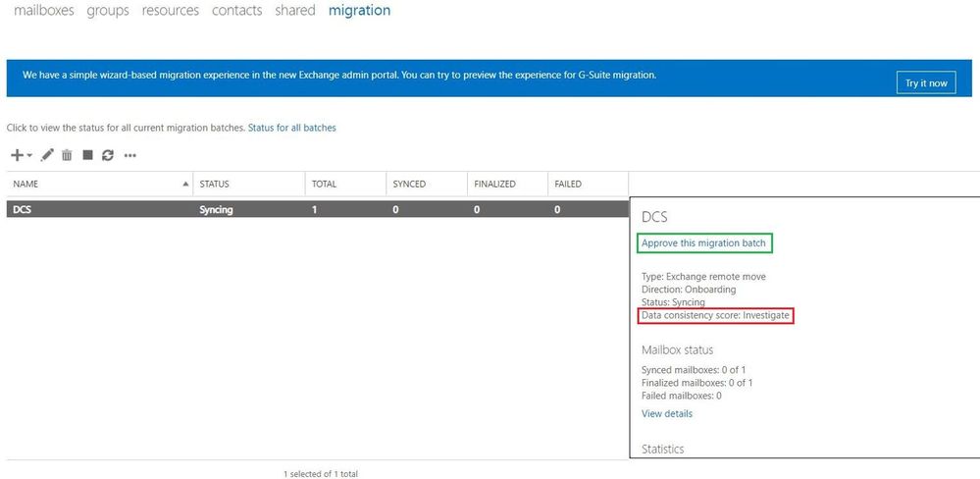Delete the batch with the trash icon

point(67,155)
